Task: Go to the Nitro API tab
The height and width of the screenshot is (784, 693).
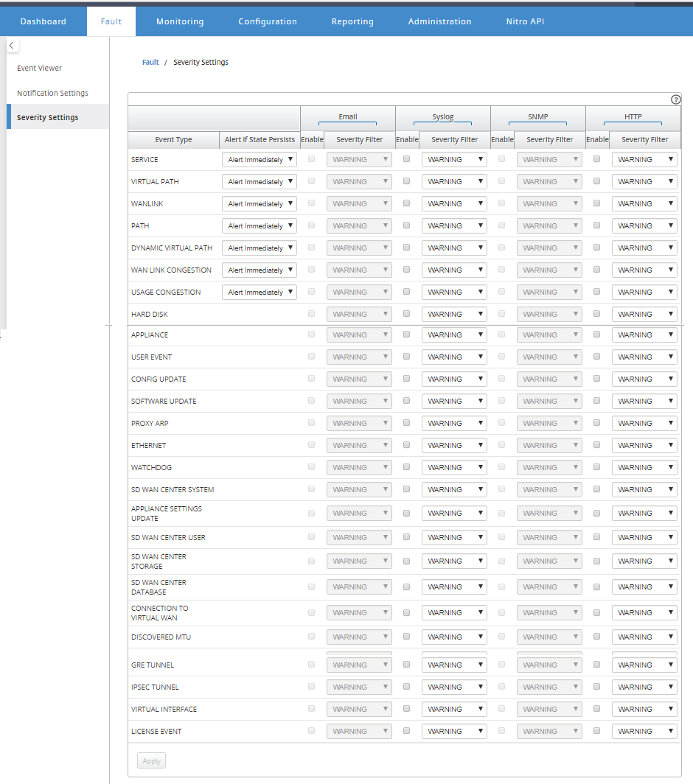Action: 525,21
